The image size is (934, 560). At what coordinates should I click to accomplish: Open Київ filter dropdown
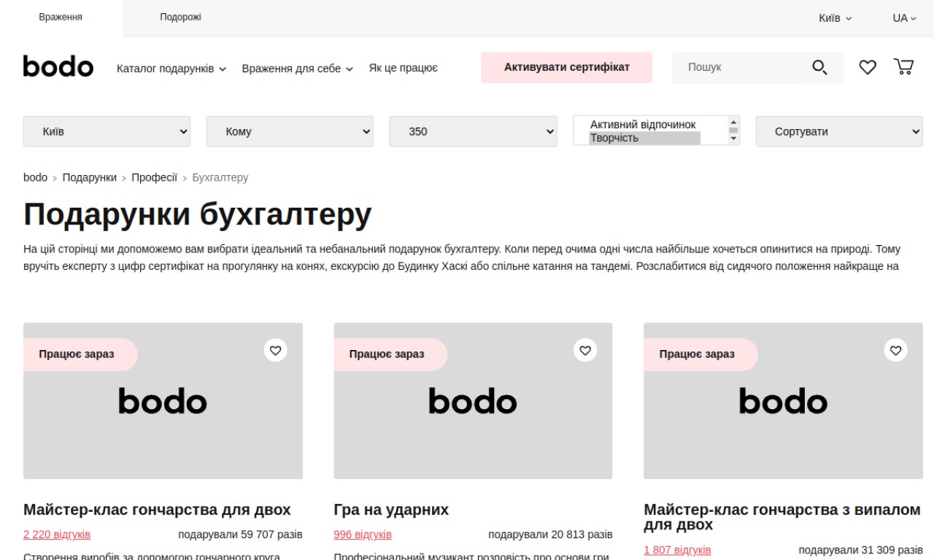pos(107,131)
